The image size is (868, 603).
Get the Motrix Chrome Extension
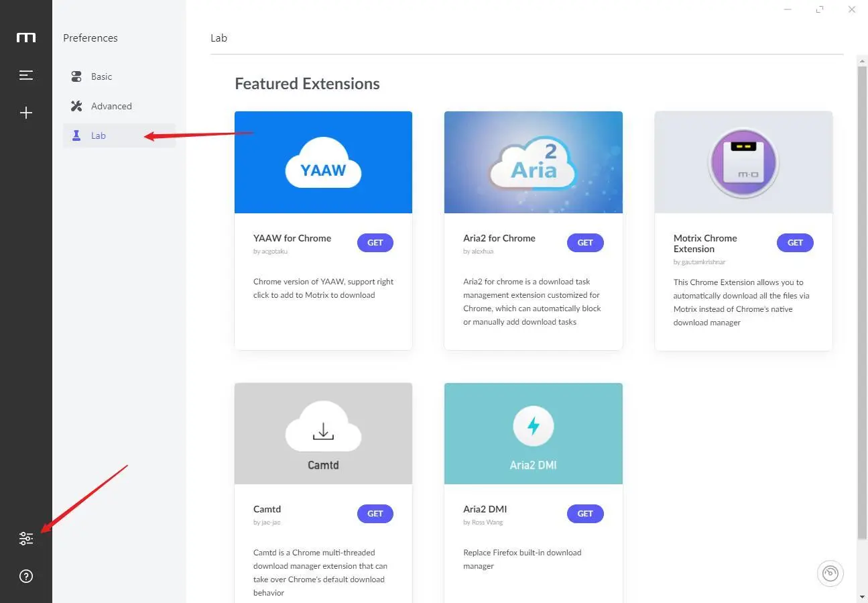pyautogui.click(x=795, y=243)
